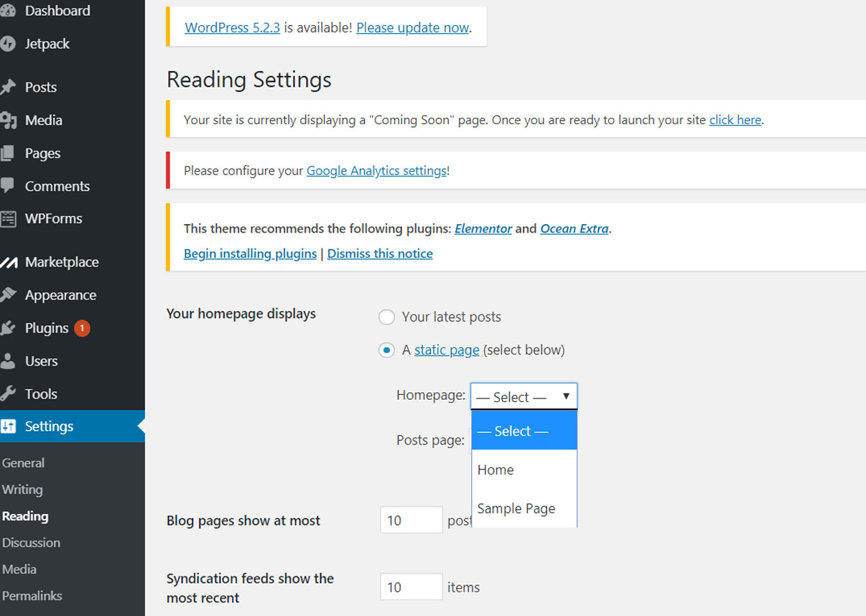
Task: Open General settings submenu
Action: [x=23, y=463]
